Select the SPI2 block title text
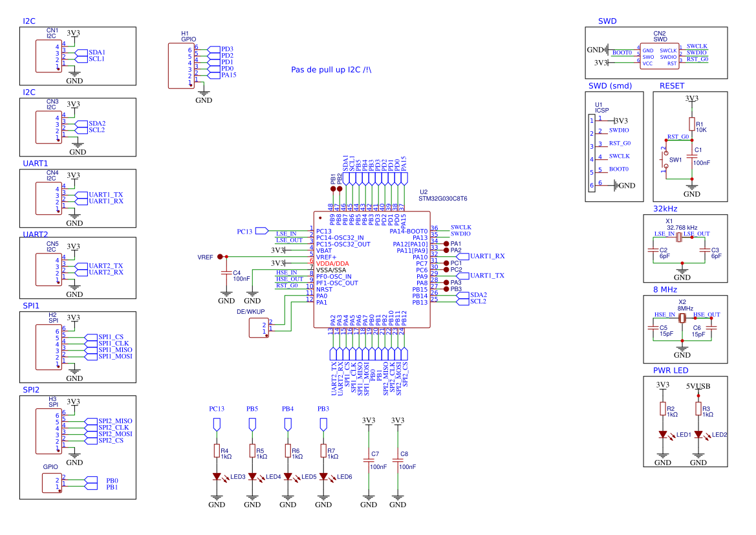Screen dimensions: 756x535 coord(31,390)
